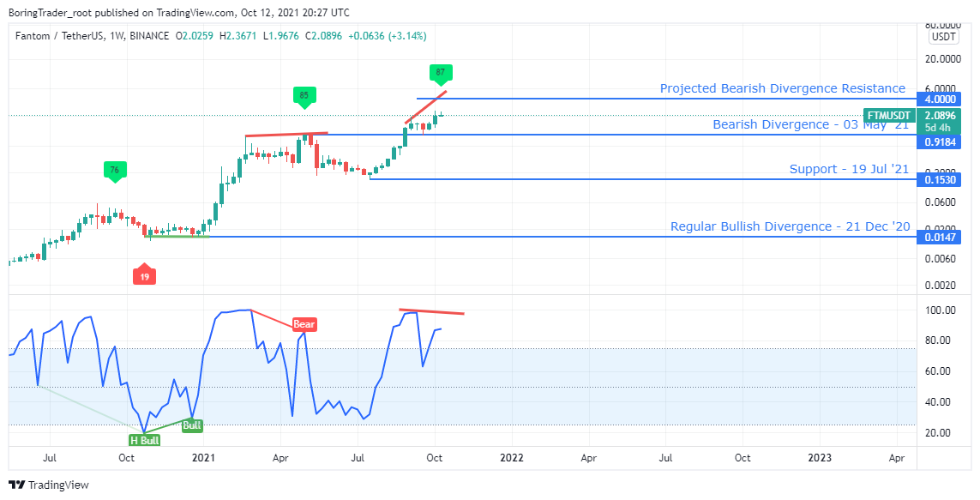Click the FTMUSDT symbol price tag
980x500 pixels.
(888, 115)
